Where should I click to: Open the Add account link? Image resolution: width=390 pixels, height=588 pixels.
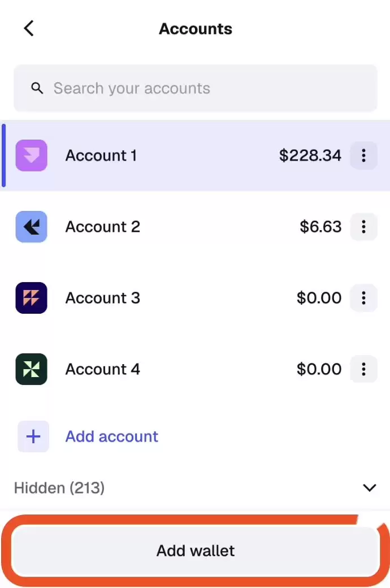pyautogui.click(x=111, y=436)
